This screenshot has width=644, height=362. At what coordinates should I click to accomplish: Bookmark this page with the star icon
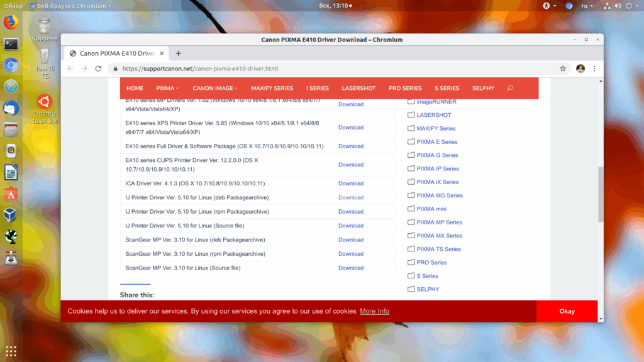[563, 69]
